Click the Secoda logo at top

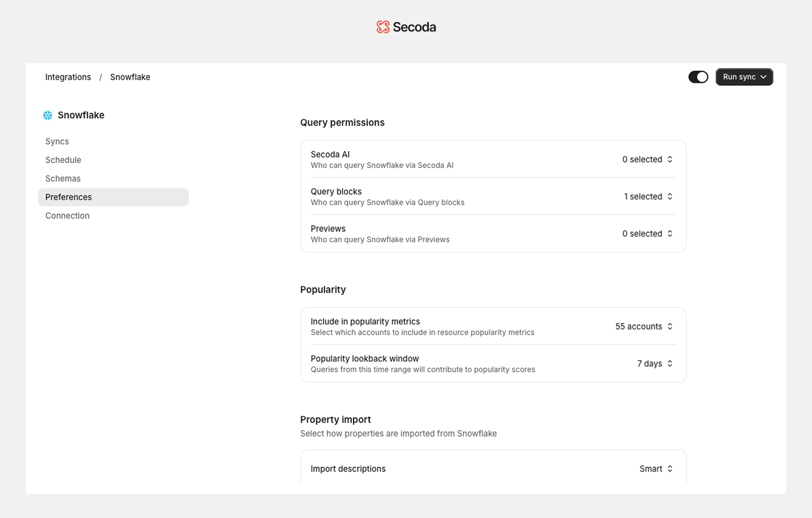(x=406, y=27)
